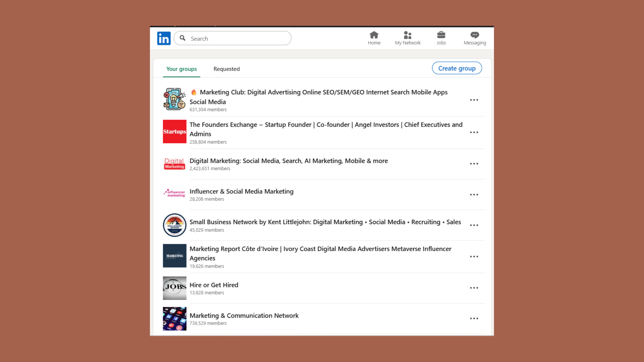Open the Startups Founders Exchange logo

175,132
